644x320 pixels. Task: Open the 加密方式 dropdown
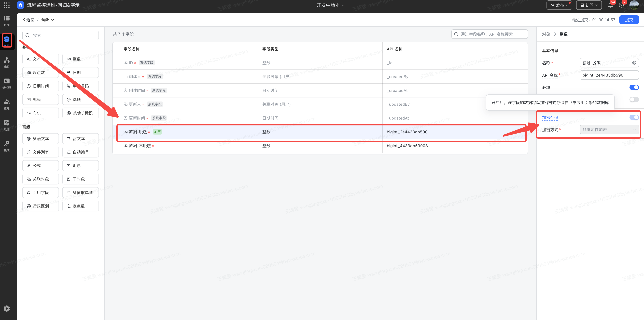[609, 129]
